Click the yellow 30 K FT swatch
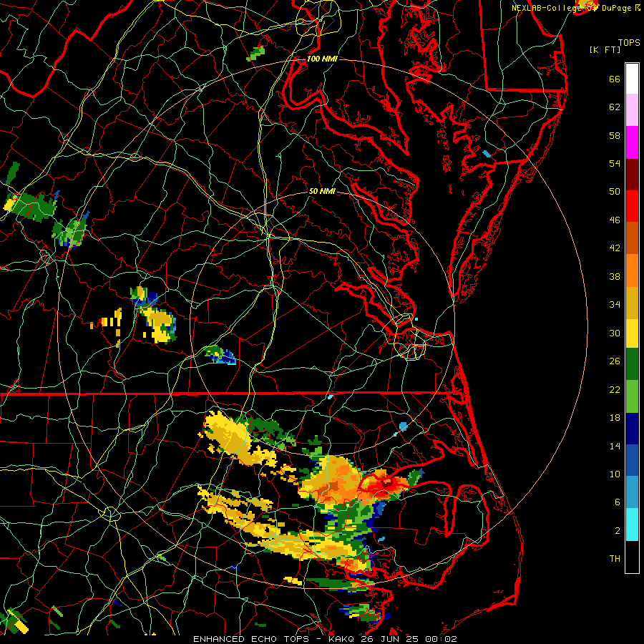Image resolution: width=644 pixels, height=644 pixels. pyautogui.click(x=632, y=333)
